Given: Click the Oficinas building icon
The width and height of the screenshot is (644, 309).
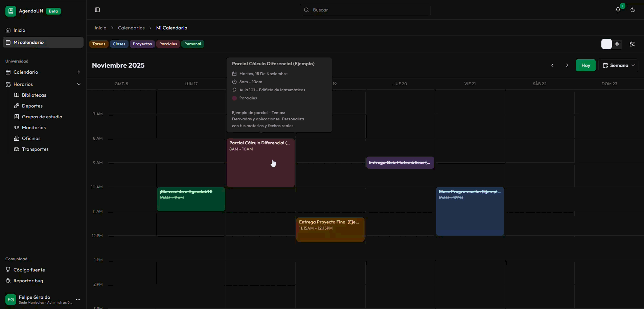Looking at the screenshot, I should 17,138.
